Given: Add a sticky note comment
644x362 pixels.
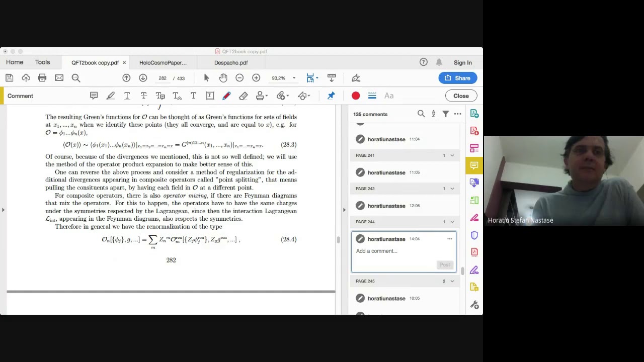Looking at the screenshot, I should tap(94, 96).
